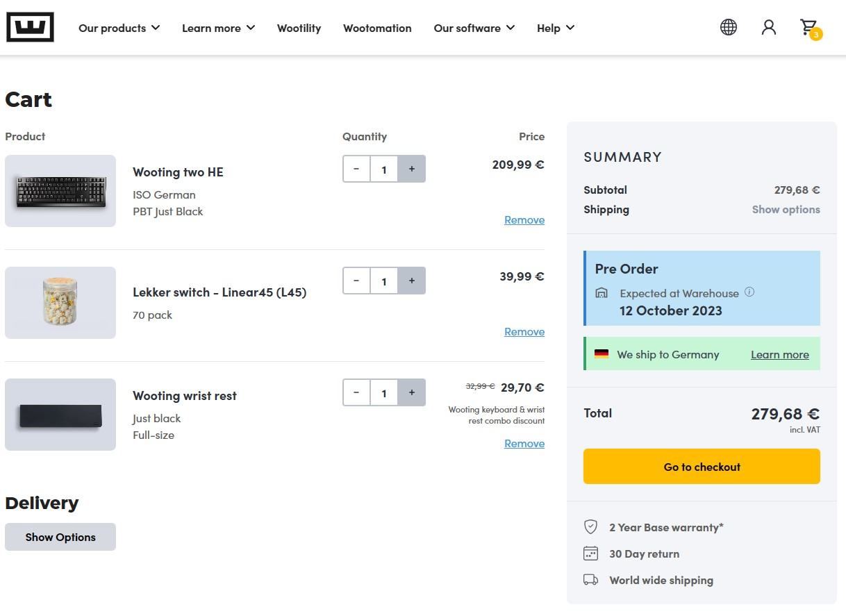
Task: Click the 209,99 € price
Action: pos(518,165)
